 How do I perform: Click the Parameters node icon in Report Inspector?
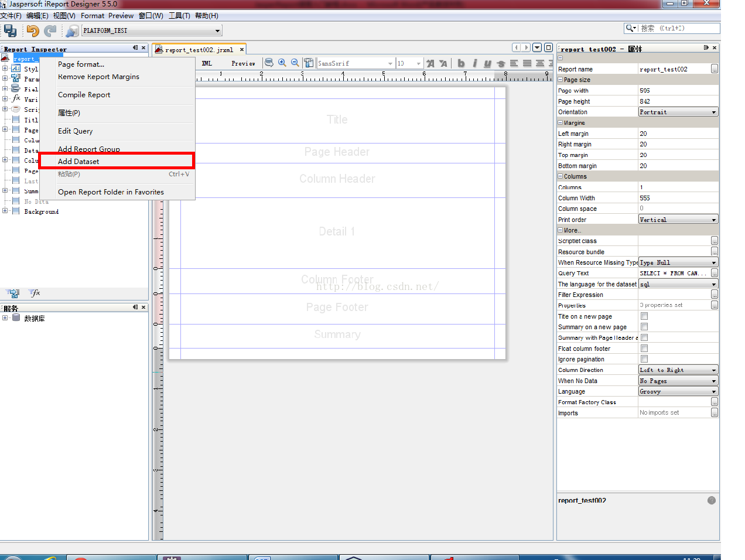click(x=16, y=78)
